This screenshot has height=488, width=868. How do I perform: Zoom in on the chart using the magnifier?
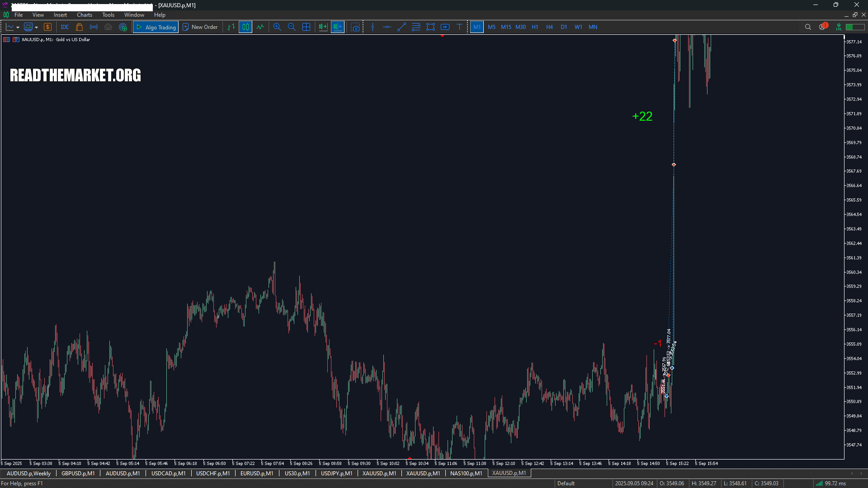point(277,27)
